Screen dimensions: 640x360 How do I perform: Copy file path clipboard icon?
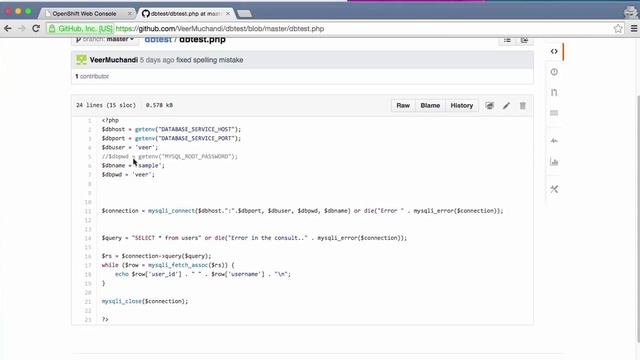pyautogui.click(x=524, y=40)
